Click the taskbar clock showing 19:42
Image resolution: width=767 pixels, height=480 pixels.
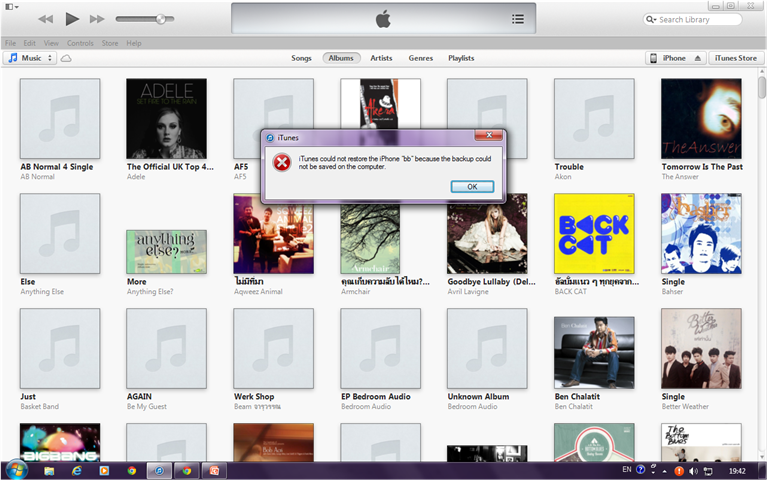pos(737,471)
